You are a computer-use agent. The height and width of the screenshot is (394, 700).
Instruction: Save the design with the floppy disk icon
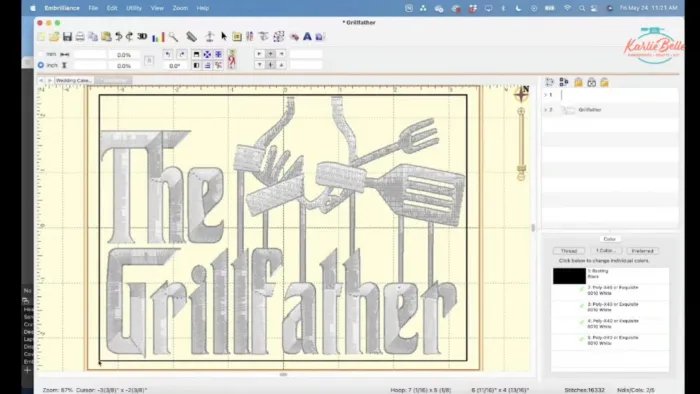67,37
